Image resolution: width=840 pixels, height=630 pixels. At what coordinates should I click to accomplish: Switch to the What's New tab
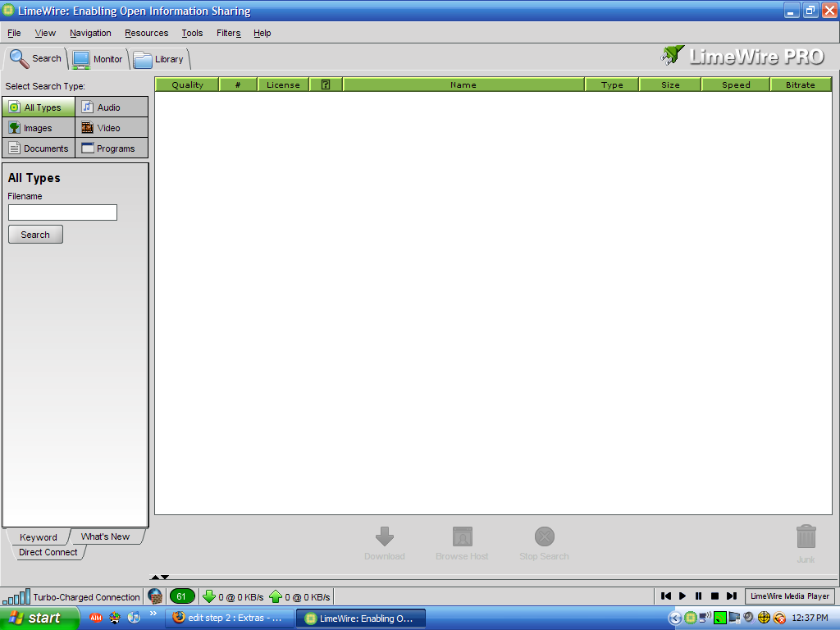pos(106,536)
